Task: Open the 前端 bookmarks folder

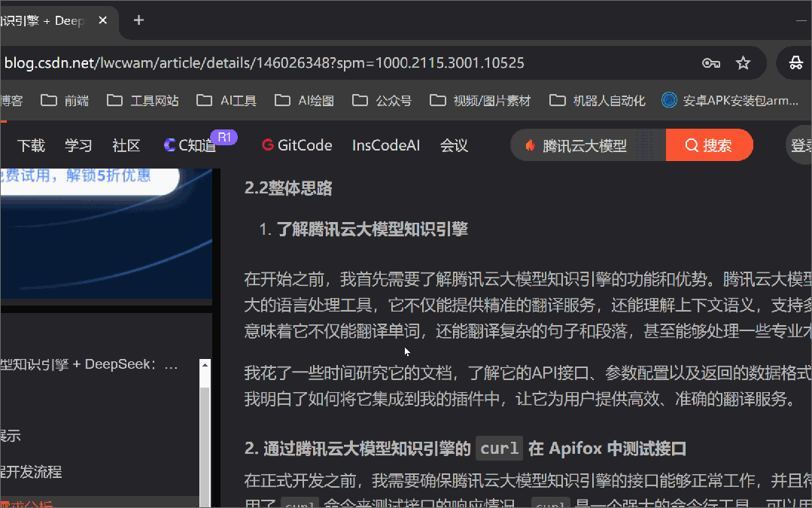Action: 65,100
